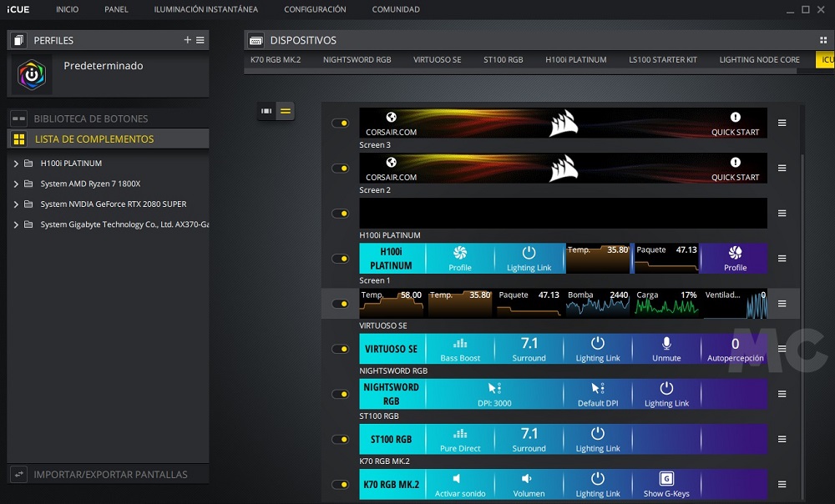Click the NIGHTSWORD RGB Lighting Link power icon
This screenshot has height=504, width=835.
point(666,389)
